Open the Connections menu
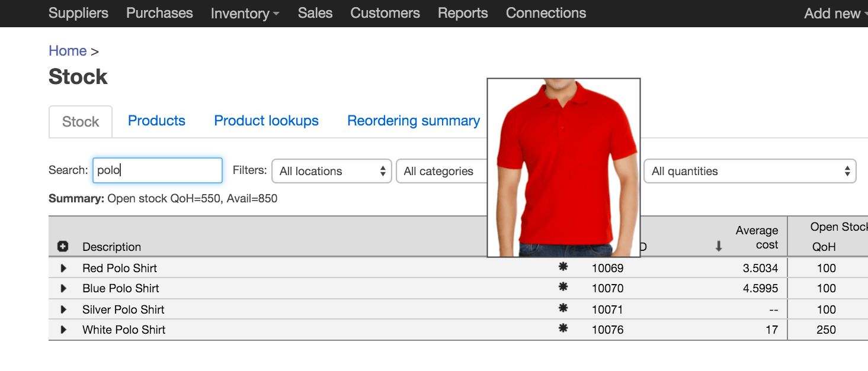 click(546, 13)
